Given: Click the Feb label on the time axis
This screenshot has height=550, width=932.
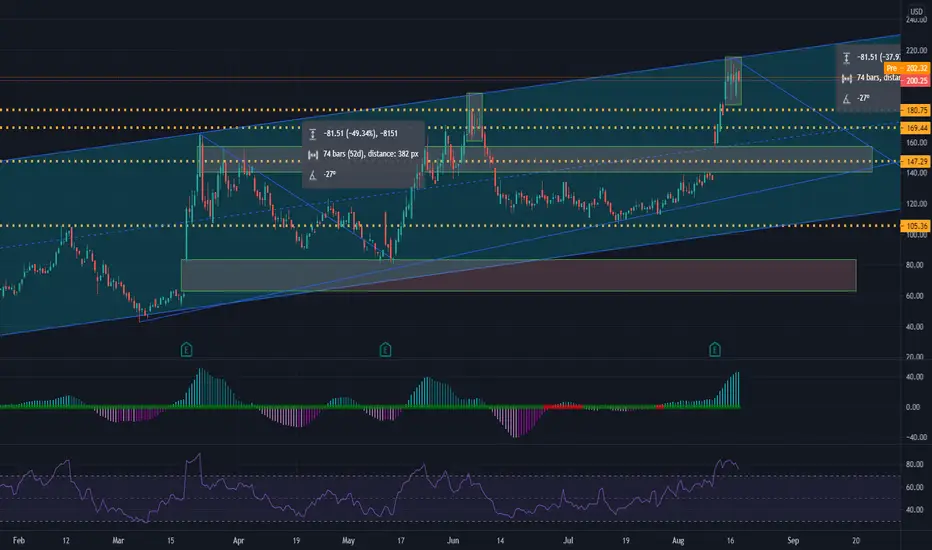Looking at the screenshot, I should click(x=19, y=540).
